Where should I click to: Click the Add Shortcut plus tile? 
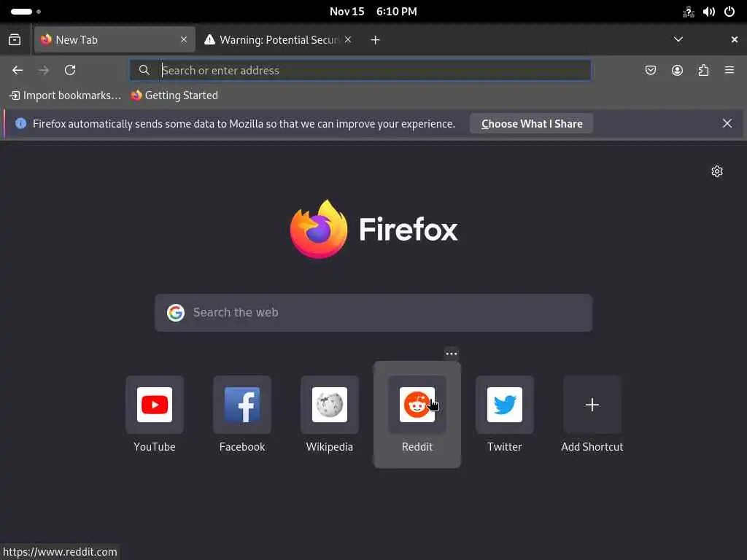(x=592, y=405)
